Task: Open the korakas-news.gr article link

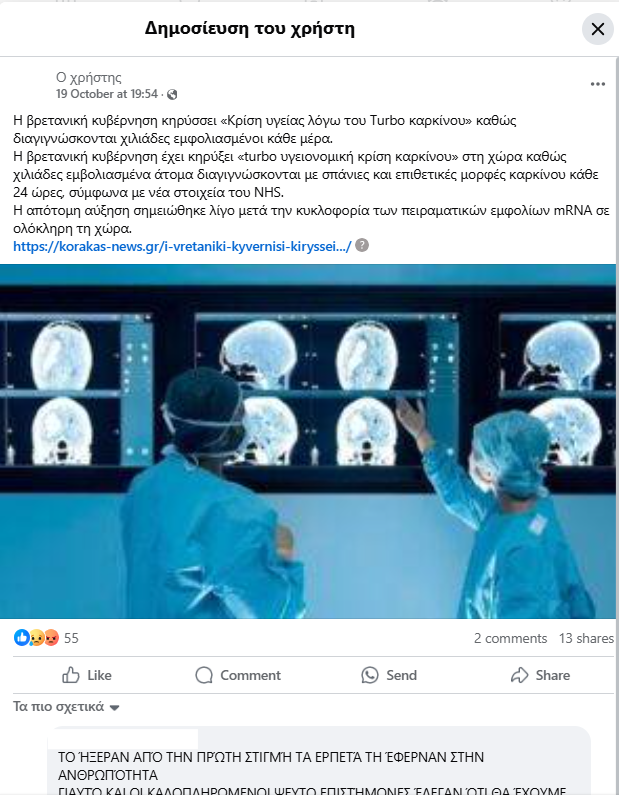Action: tap(182, 246)
